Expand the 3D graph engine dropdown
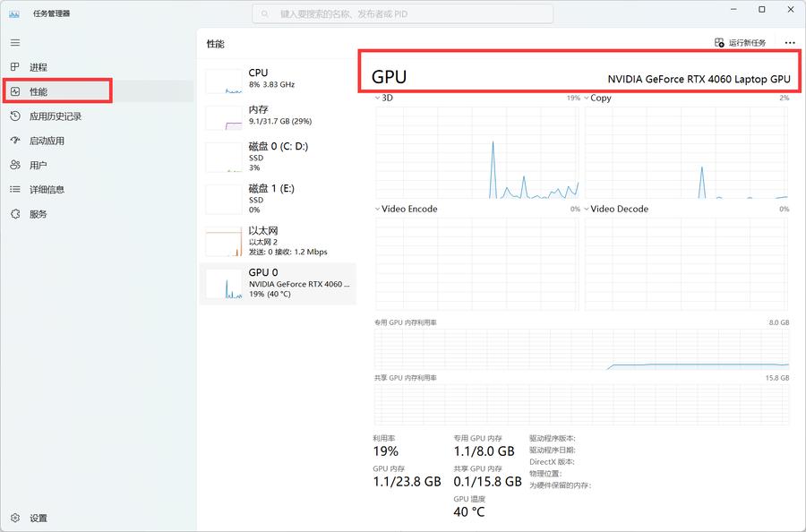Screen dimensions: 806x532 [377, 98]
